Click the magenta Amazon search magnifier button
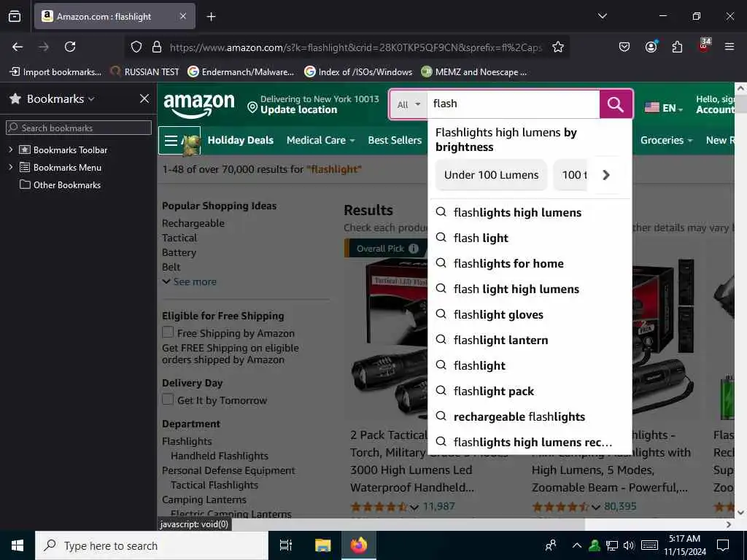This screenshot has width=747, height=560. [x=616, y=104]
